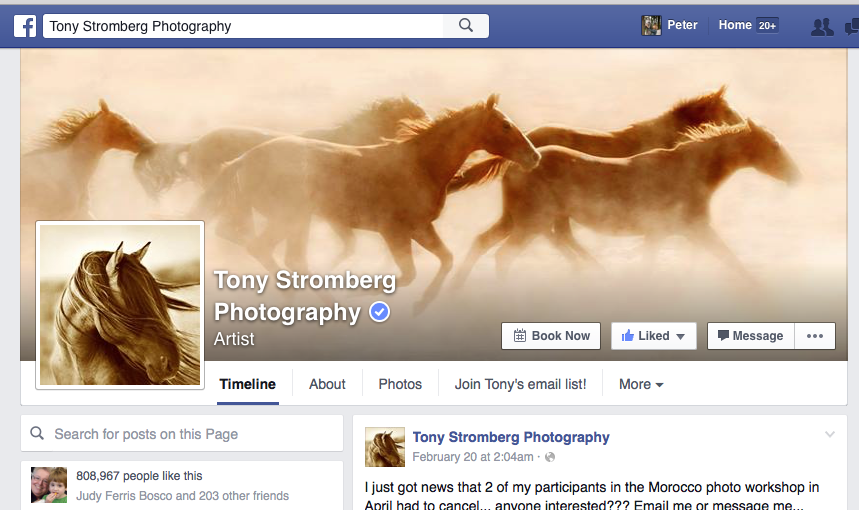Expand the post options chevron

click(x=830, y=434)
